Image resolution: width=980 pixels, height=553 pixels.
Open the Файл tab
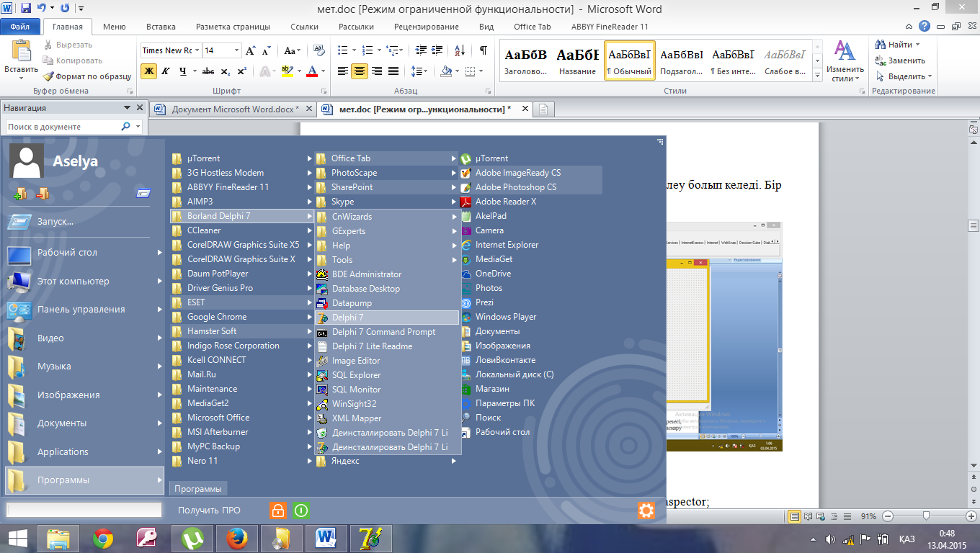(19, 27)
